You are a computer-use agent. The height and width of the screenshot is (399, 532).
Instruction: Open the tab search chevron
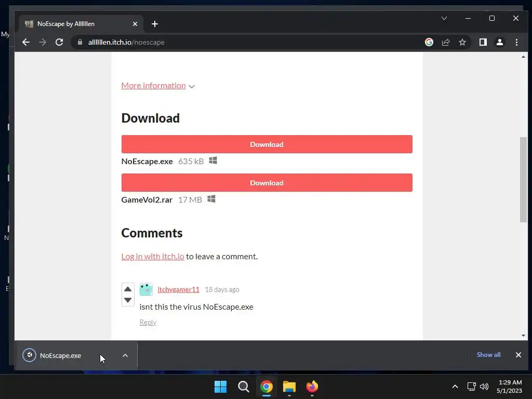(444, 18)
